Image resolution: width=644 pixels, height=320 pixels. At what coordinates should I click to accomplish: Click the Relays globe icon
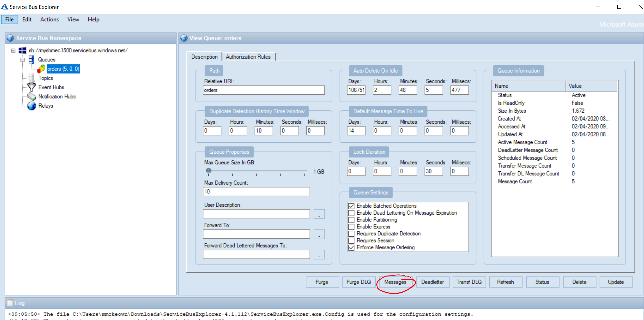coord(31,106)
